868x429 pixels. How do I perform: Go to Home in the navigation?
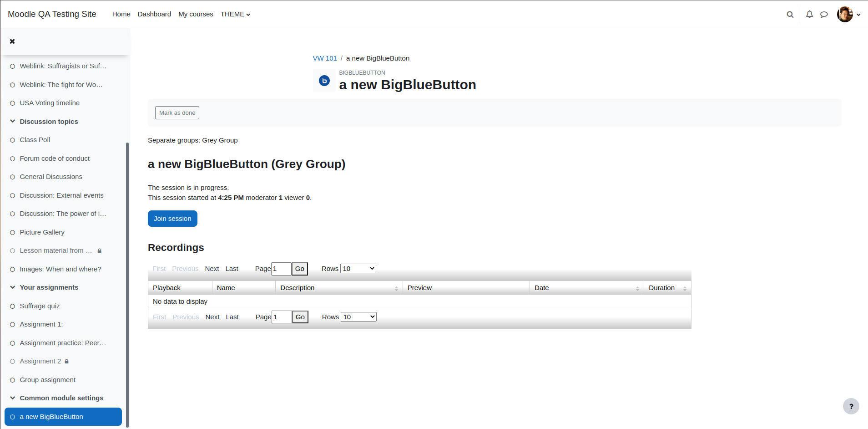click(x=121, y=14)
